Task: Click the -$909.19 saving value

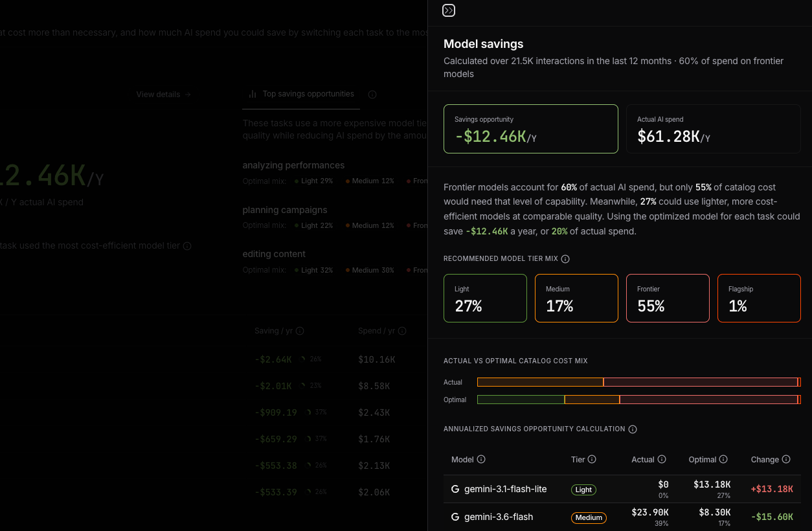Action: [x=276, y=412]
